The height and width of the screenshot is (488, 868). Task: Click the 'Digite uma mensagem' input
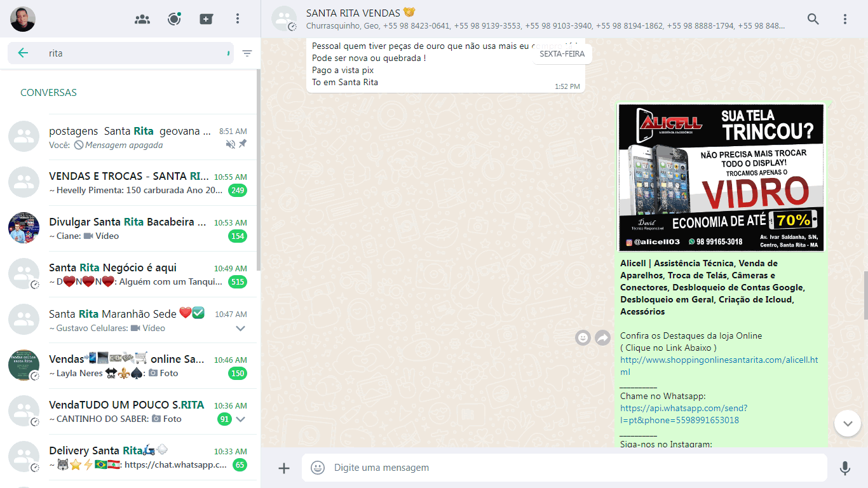coord(566,468)
